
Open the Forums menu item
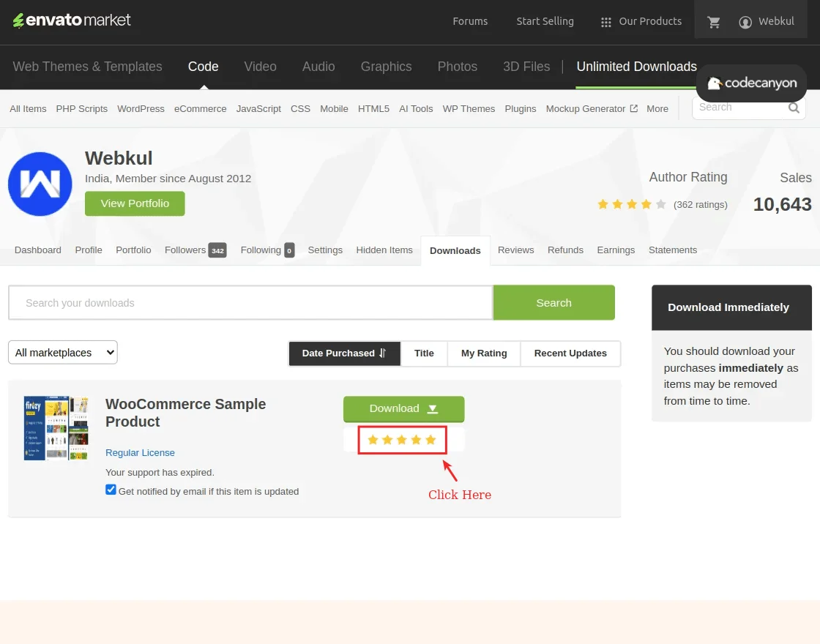coord(470,21)
